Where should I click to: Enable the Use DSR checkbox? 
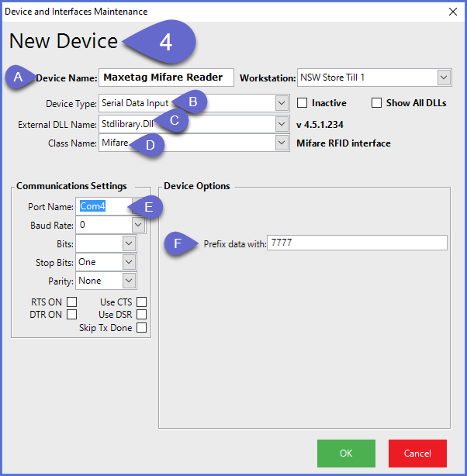(x=141, y=314)
